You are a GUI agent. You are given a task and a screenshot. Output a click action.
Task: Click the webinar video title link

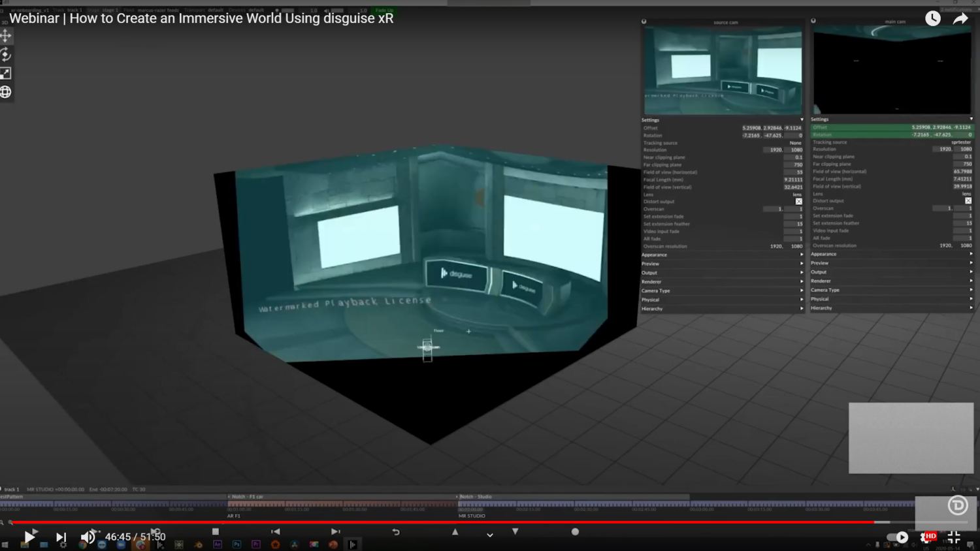(x=201, y=18)
